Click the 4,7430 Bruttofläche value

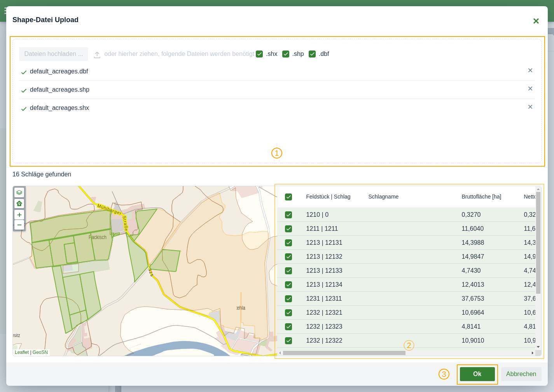point(471,271)
